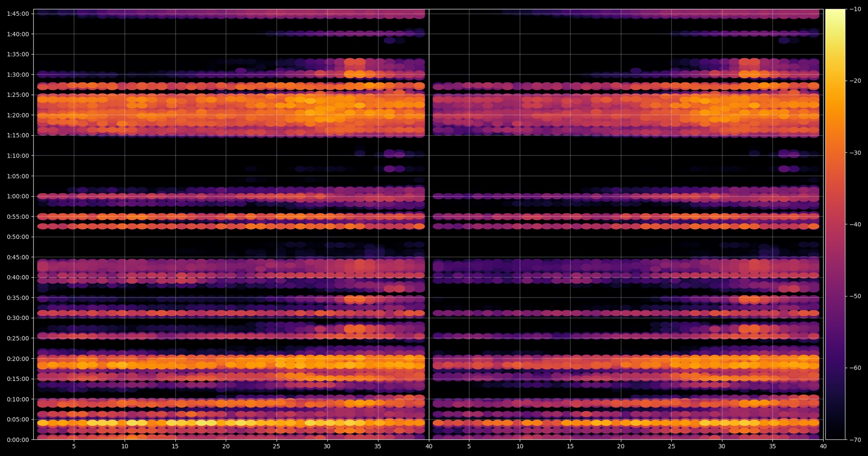This screenshot has height=456, width=868.
Task: Pick the left plot's x-axis label 20
Action: click(x=226, y=447)
